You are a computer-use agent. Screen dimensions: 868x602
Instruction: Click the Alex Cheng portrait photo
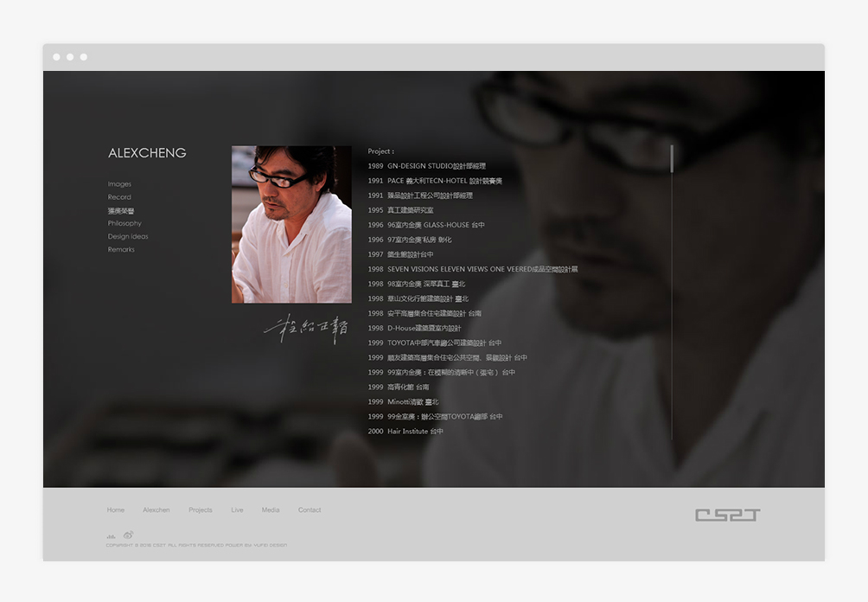click(x=291, y=224)
